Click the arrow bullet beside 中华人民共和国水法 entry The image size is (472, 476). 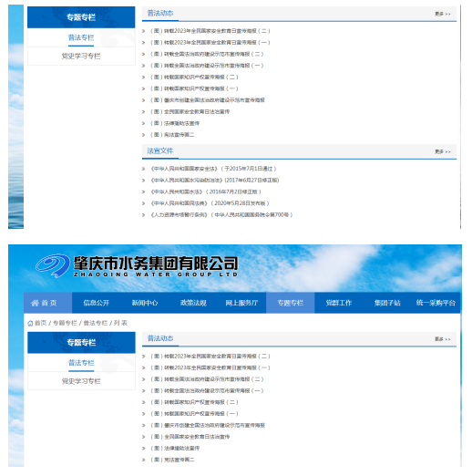pyautogui.click(x=144, y=191)
